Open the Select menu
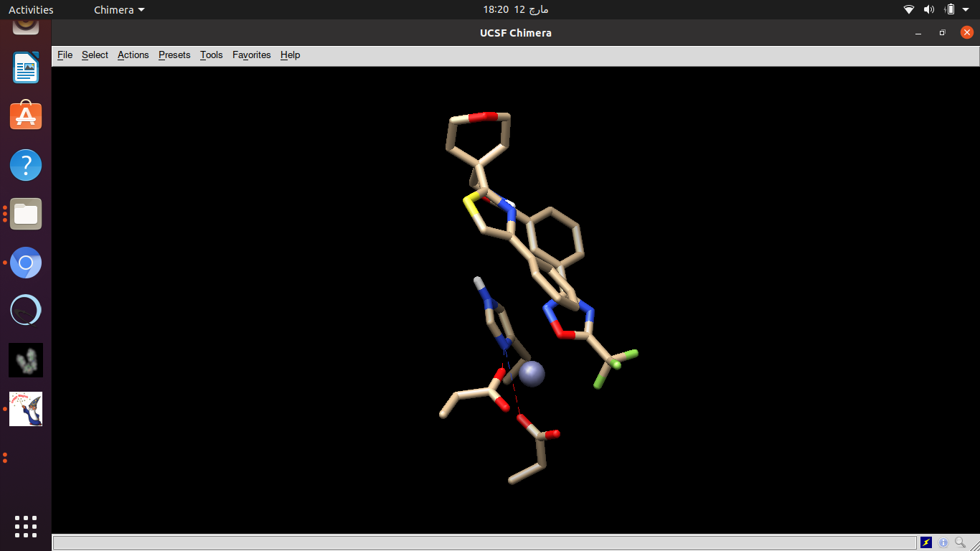The image size is (980, 551). coord(95,55)
